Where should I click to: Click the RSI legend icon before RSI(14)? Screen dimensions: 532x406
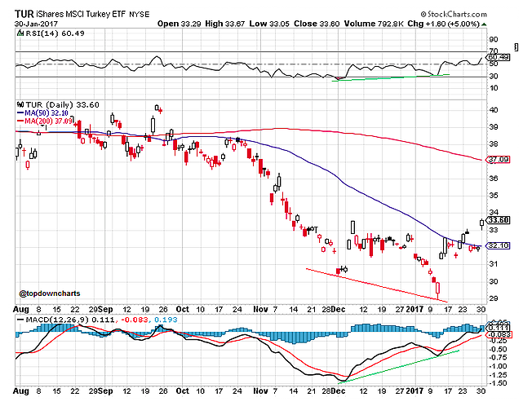click(20, 33)
